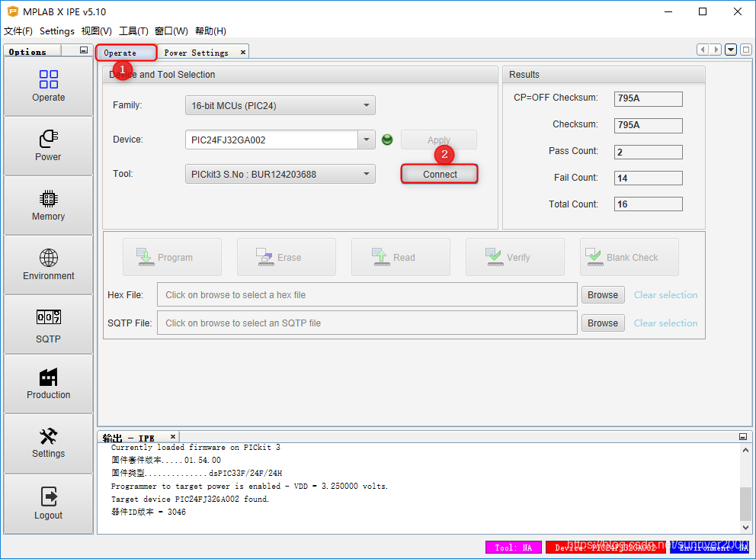The width and height of the screenshot is (756, 559).
Task: Click the Blank Check button
Action: coord(629,257)
